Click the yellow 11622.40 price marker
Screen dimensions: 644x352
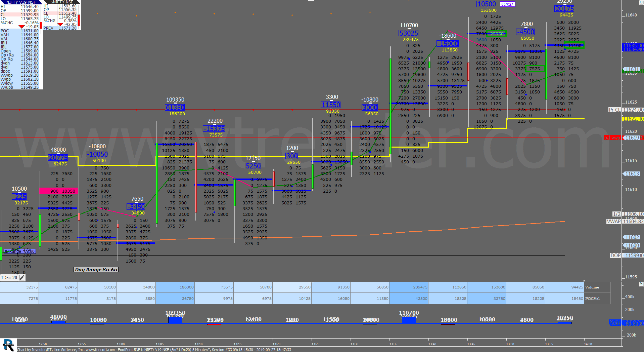coord(633,119)
